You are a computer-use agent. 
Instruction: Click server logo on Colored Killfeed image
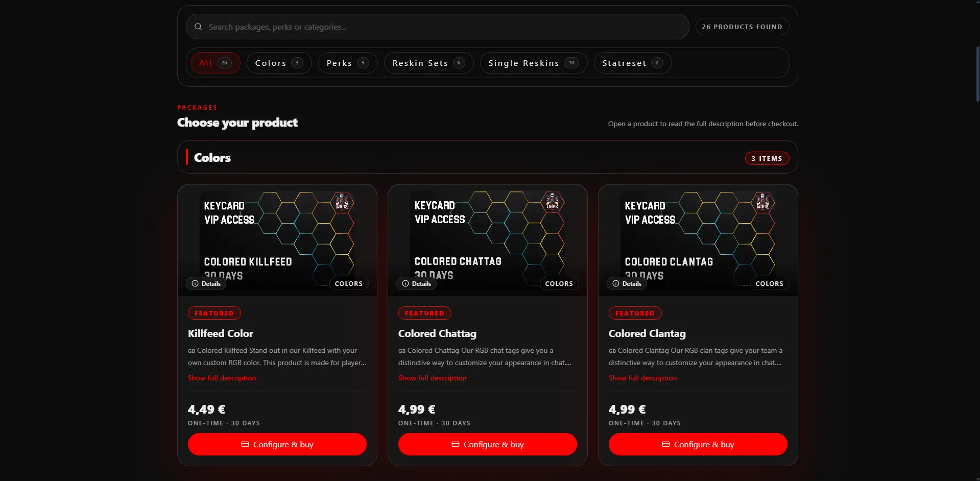point(342,202)
